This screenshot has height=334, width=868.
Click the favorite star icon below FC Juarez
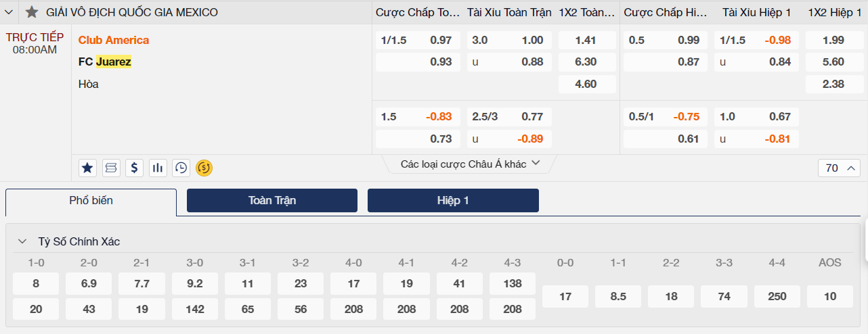(87, 168)
